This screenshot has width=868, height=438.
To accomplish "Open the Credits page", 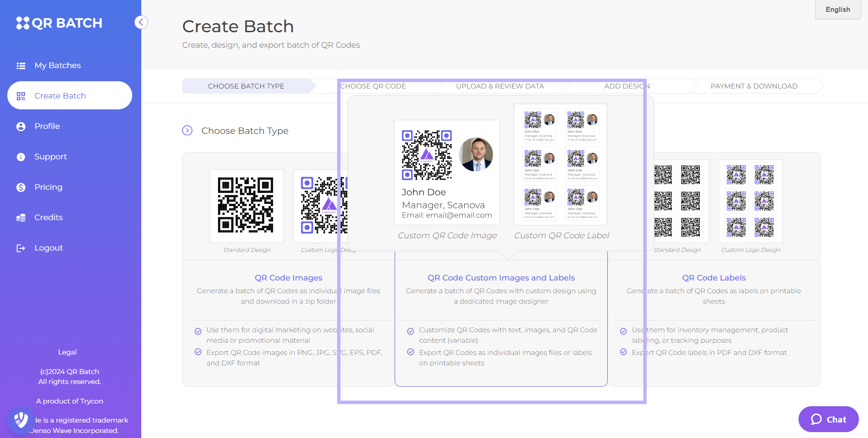I will (49, 217).
